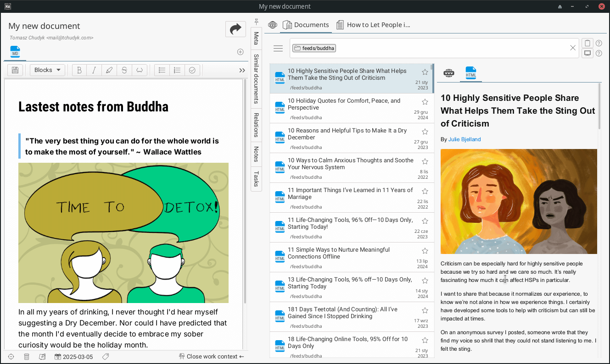Open the How to Let People tab
610x364 pixels.
(x=373, y=25)
